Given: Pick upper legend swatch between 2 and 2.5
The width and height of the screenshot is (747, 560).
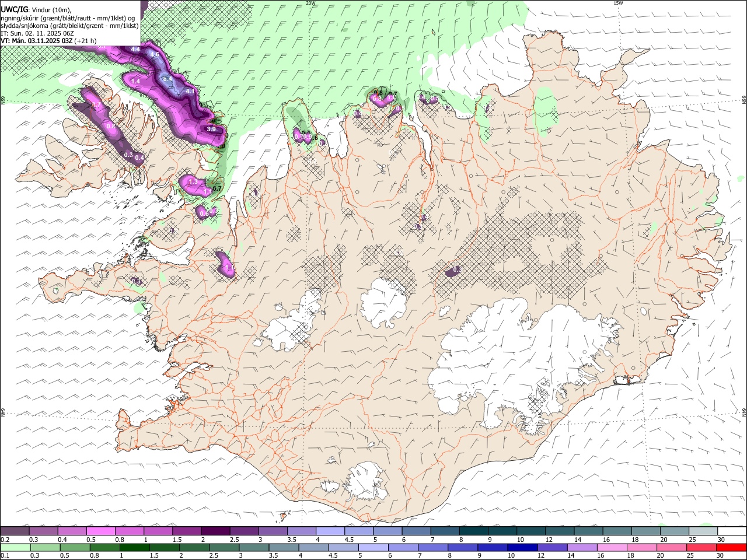Looking at the screenshot, I should [x=215, y=531].
